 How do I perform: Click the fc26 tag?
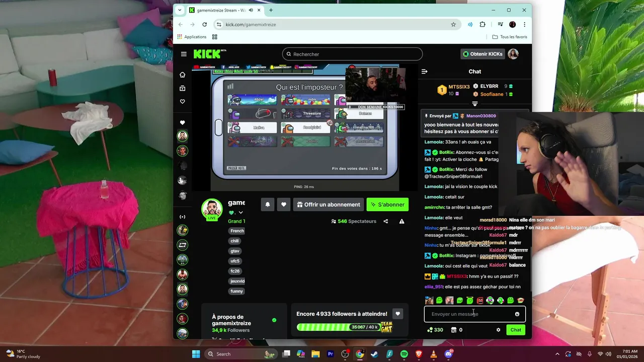point(235,271)
